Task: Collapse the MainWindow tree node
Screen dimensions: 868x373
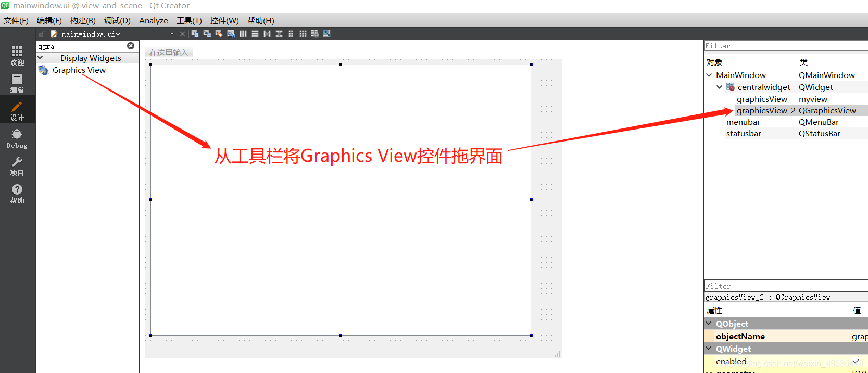Action: point(709,75)
